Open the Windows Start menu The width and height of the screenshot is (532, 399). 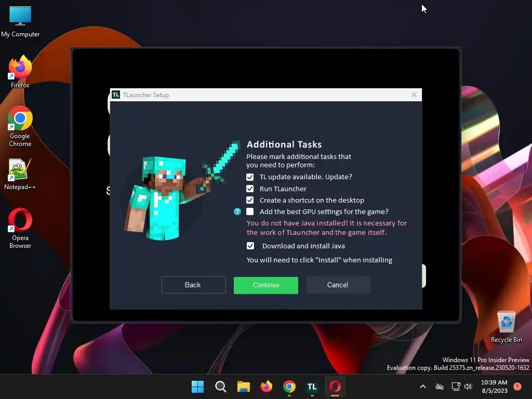[x=198, y=387]
